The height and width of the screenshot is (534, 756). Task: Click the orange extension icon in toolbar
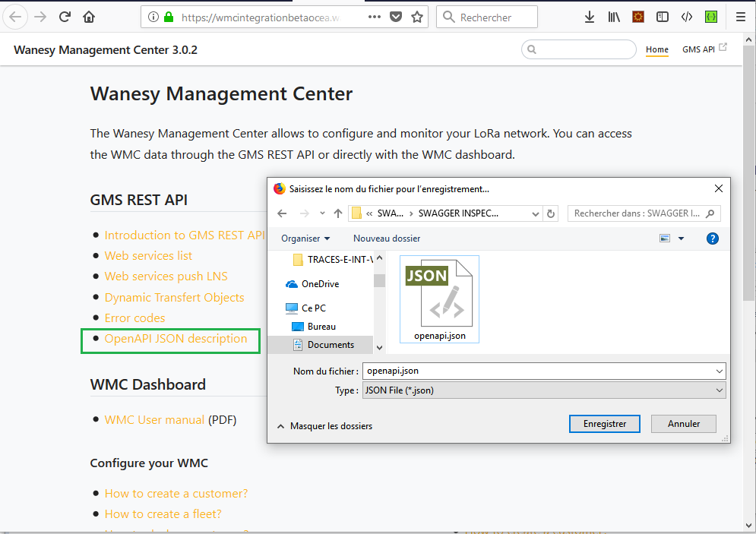638,17
